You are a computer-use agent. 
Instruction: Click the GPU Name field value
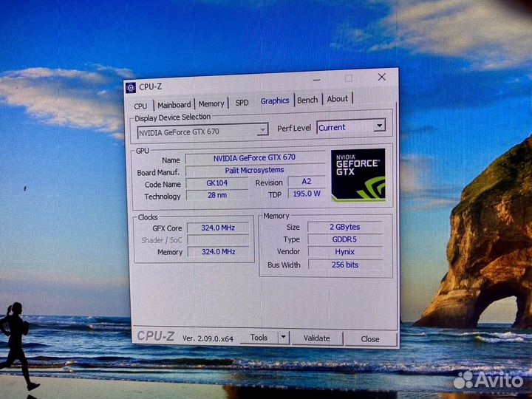click(254, 158)
